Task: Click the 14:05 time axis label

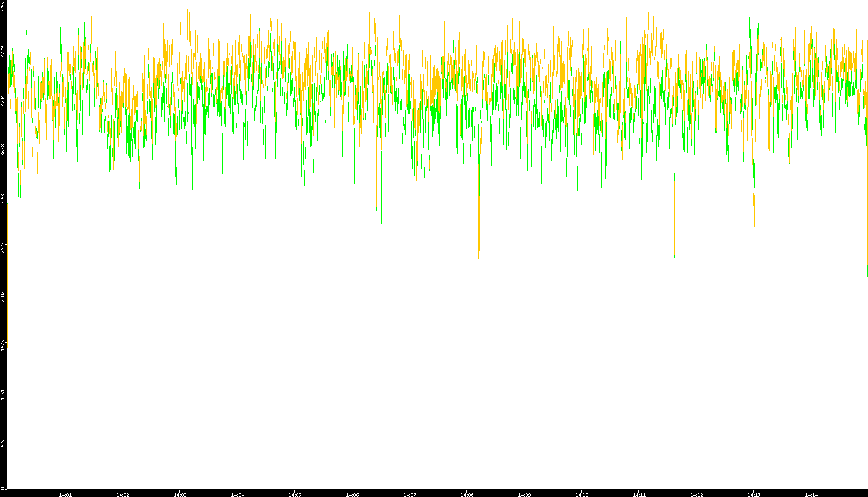Action: pyautogui.click(x=295, y=495)
